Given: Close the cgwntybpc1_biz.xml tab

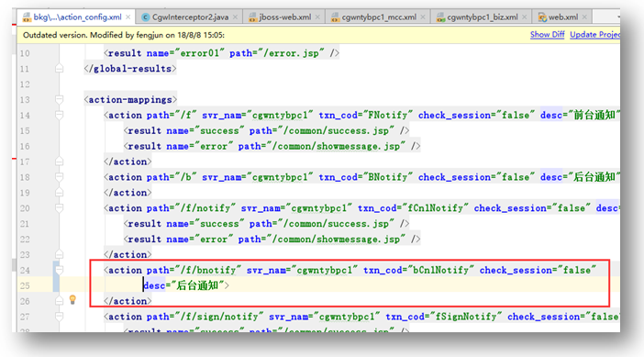Looking at the screenshot, I should tap(524, 17).
